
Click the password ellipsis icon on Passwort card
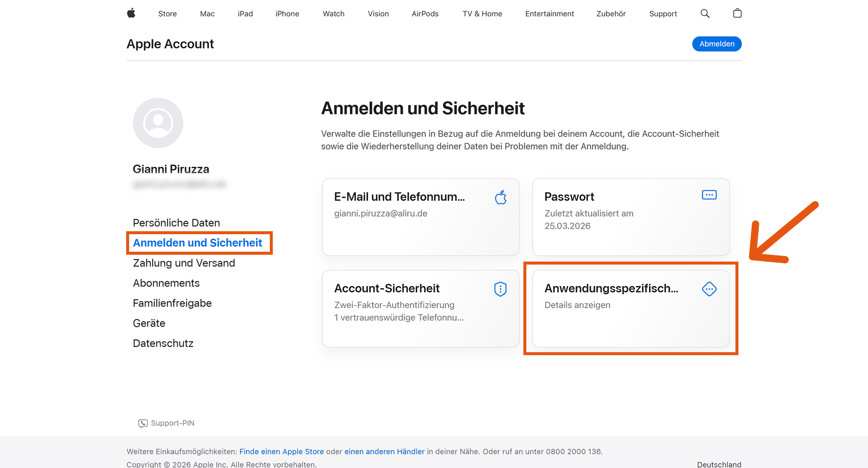point(709,195)
